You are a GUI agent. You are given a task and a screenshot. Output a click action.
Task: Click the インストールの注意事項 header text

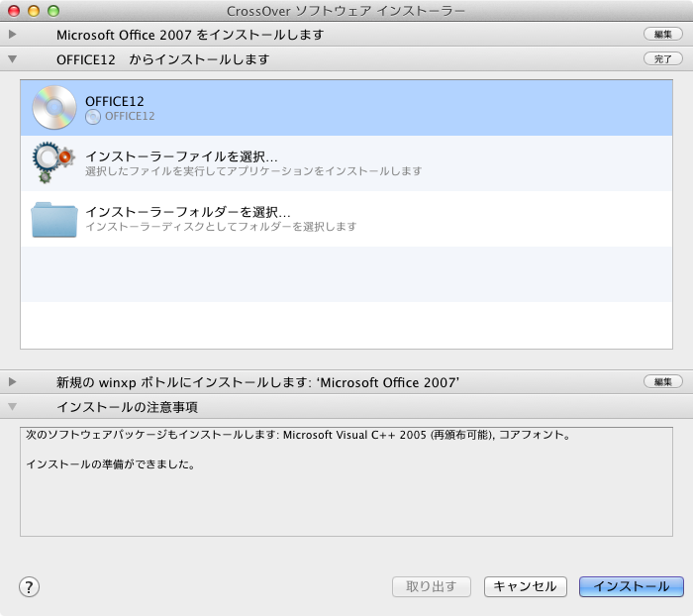(128, 407)
